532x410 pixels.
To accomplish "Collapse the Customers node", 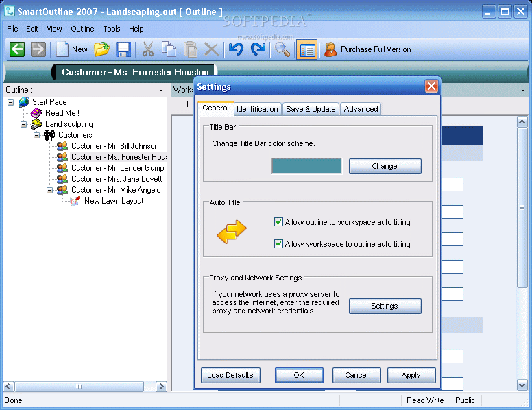I will pos(36,135).
